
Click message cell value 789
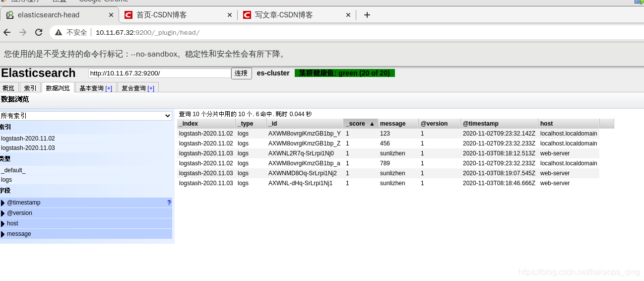[x=385, y=163]
